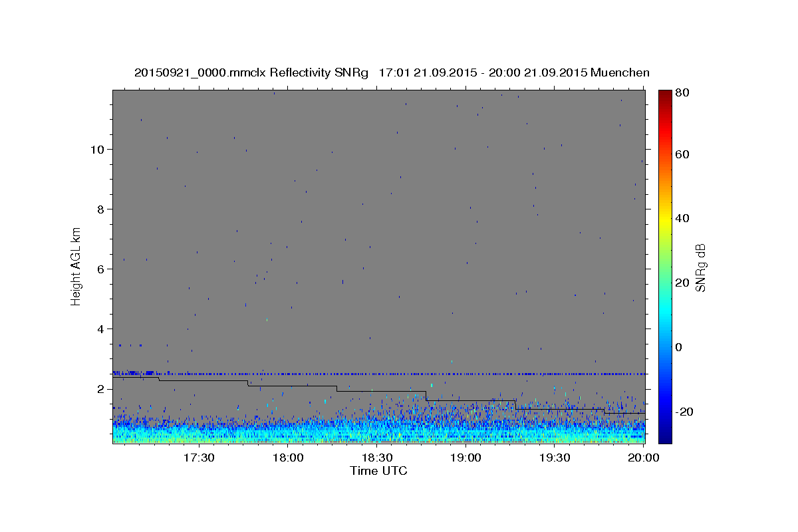Click the 19:00 time tick label

[466, 458]
